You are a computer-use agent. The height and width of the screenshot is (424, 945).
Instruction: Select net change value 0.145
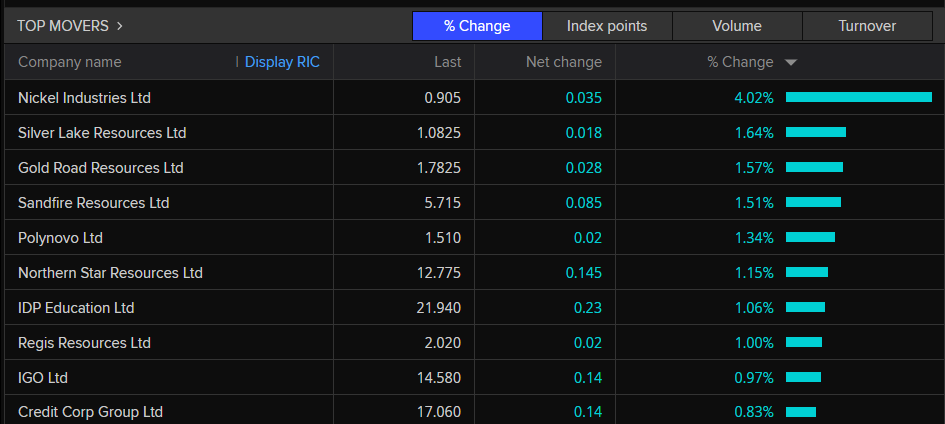coord(584,273)
